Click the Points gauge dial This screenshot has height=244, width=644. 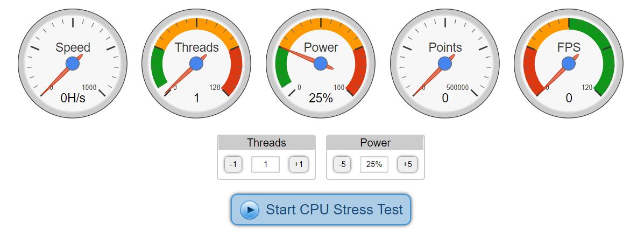(445, 63)
